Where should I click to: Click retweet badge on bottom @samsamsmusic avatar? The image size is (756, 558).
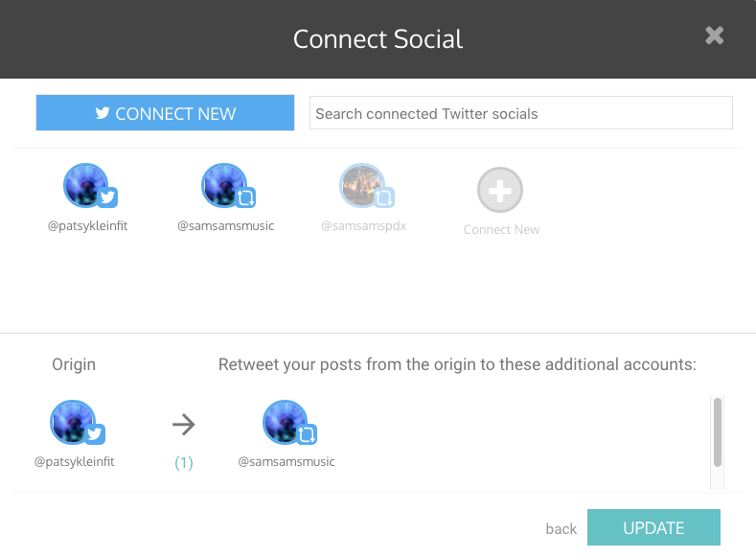(308, 434)
